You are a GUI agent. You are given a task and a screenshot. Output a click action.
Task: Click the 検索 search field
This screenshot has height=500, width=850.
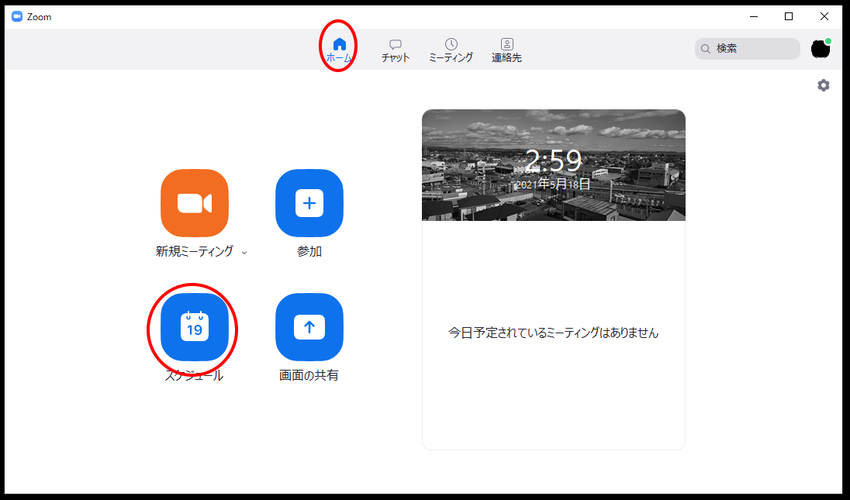click(x=748, y=49)
